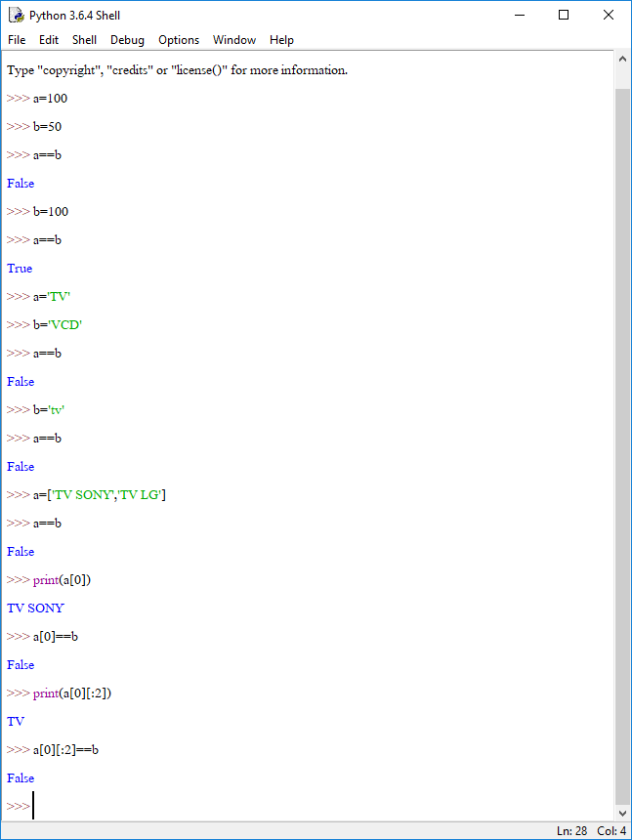This screenshot has width=632, height=840.
Task: Open the File menu
Action: click(17, 40)
